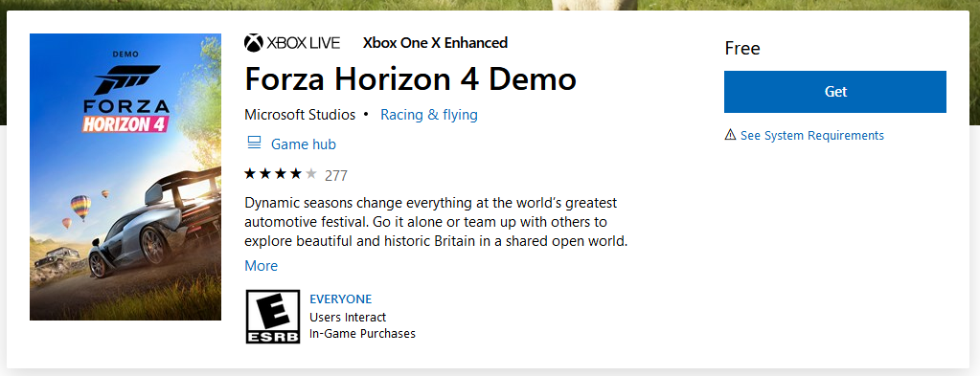Click the Forza Horizon 4 Demo title
This screenshot has height=376, width=980.
[410, 79]
